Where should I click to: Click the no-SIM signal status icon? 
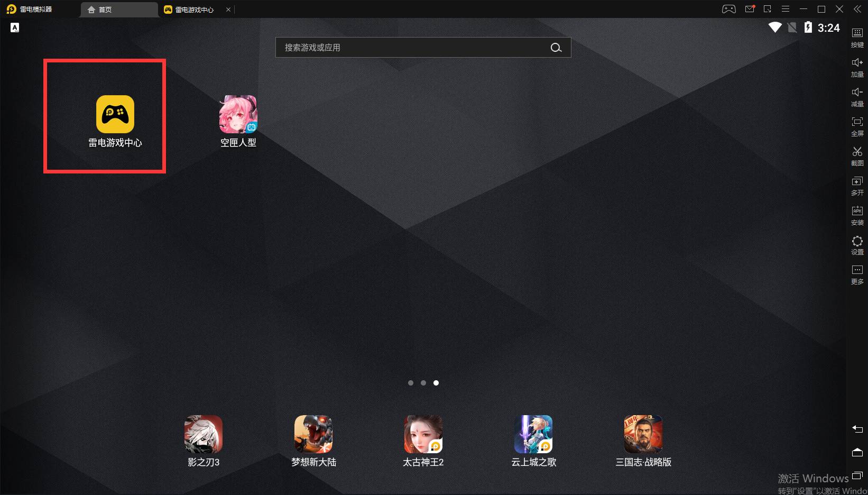[x=792, y=27]
